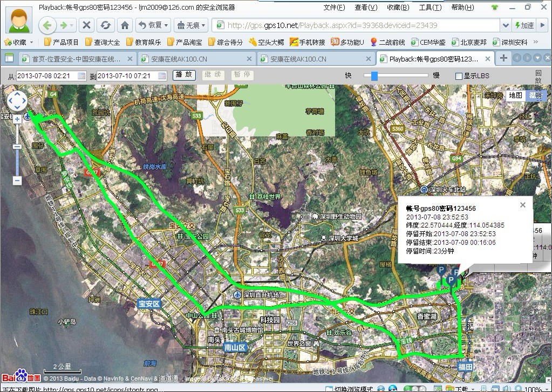Open the CenNavi link in map footer

141,379
